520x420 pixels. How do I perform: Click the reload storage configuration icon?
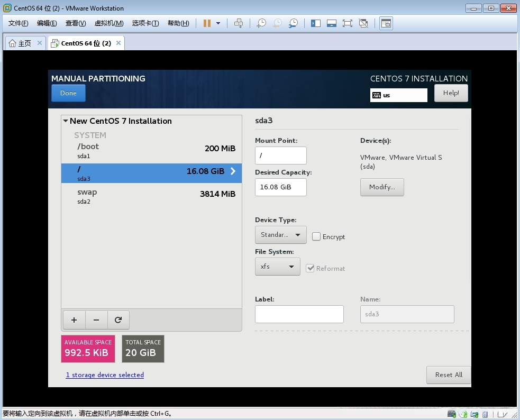click(118, 320)
